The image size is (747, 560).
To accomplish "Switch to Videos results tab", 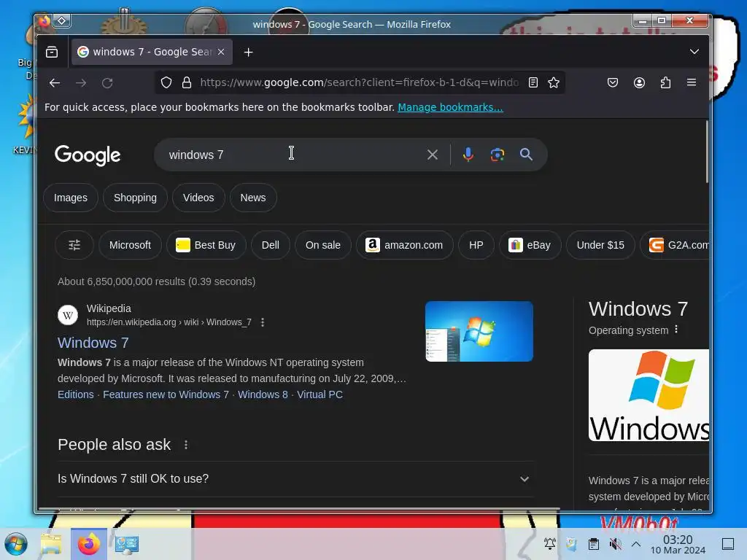I will click(198, 198).
